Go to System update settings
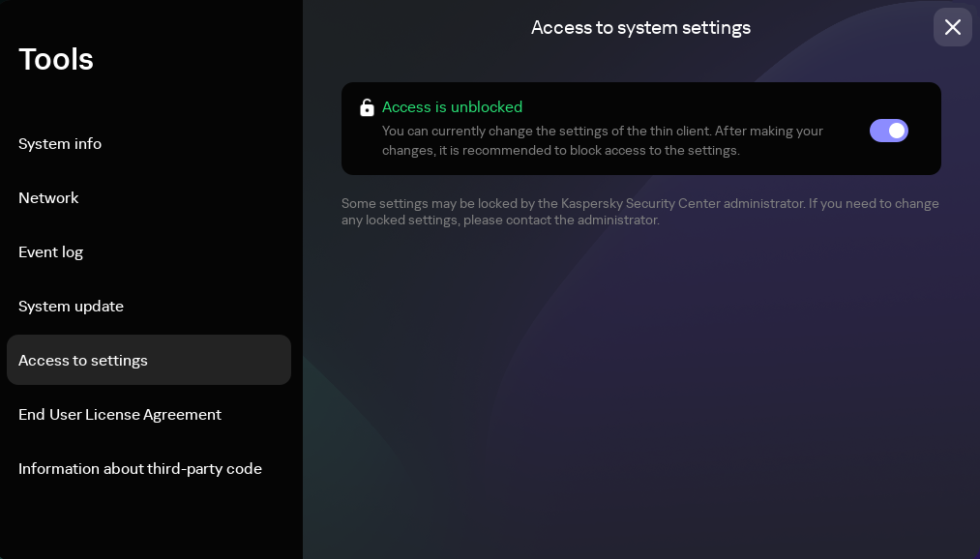The width and height of the screenshot is (980, 559). pyautogui.click(x=71, y=306)
